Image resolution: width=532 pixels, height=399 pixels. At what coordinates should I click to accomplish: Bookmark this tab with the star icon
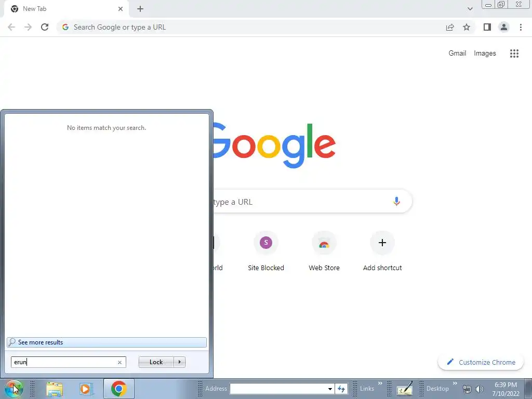coord(467,27)
